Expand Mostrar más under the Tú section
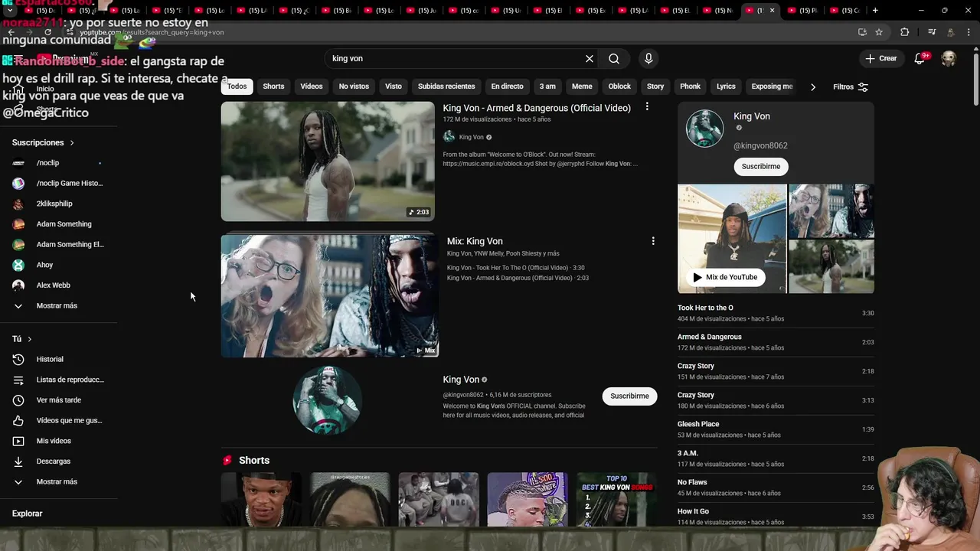This screenshot has width=980, height=551. [x=58, y=481]
